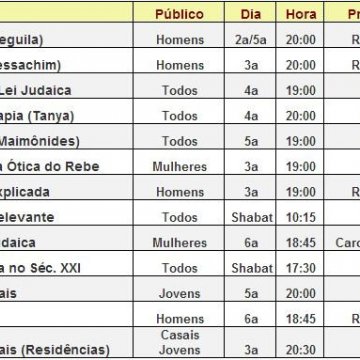Select the Casais Jovens audience cell
Screen dimensions: 360x360
(x=179, y=342)
